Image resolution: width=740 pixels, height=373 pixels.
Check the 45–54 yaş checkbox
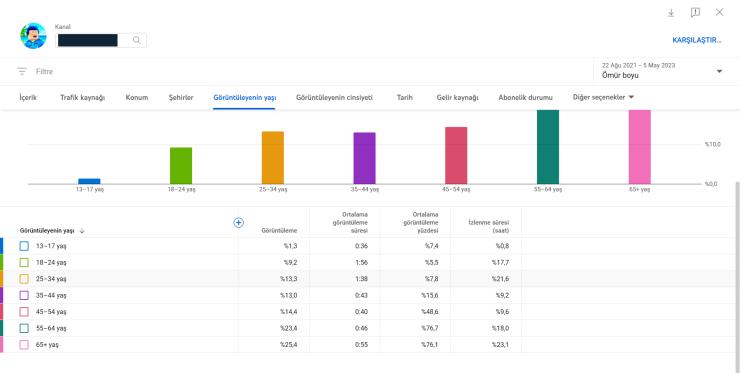(24, 312)
